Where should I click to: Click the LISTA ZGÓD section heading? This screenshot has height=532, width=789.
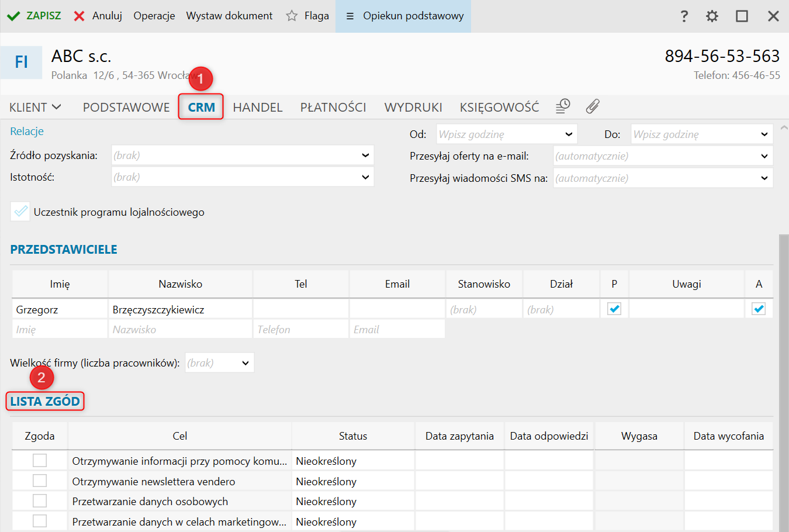(x=45, y=402)
